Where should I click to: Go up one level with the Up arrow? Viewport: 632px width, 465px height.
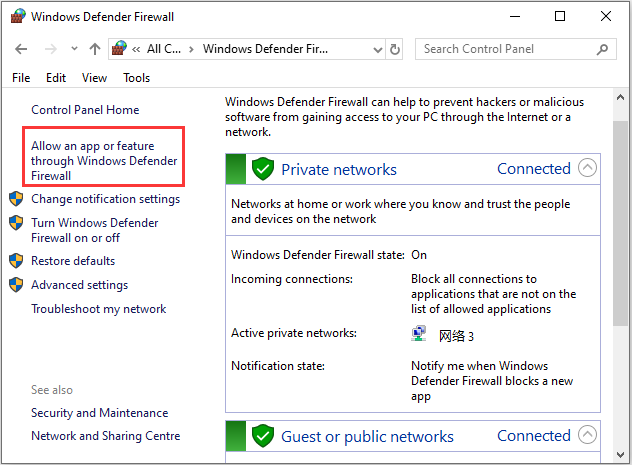point(95,49)
